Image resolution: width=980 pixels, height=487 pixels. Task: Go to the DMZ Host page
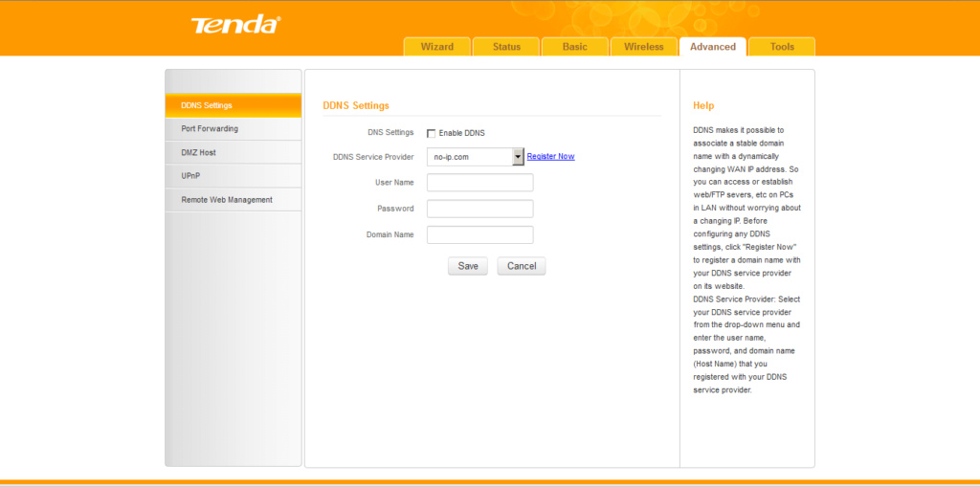click(234, 152)
